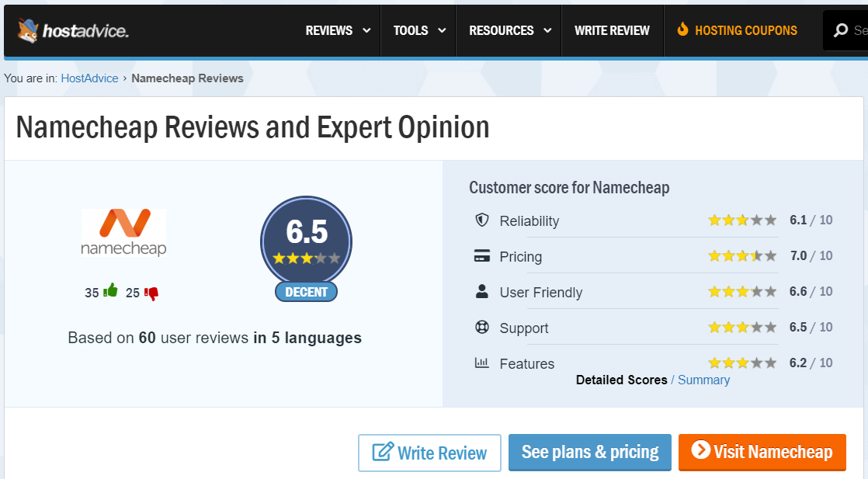
Task: Click the Support label
Action: (524, 328)
